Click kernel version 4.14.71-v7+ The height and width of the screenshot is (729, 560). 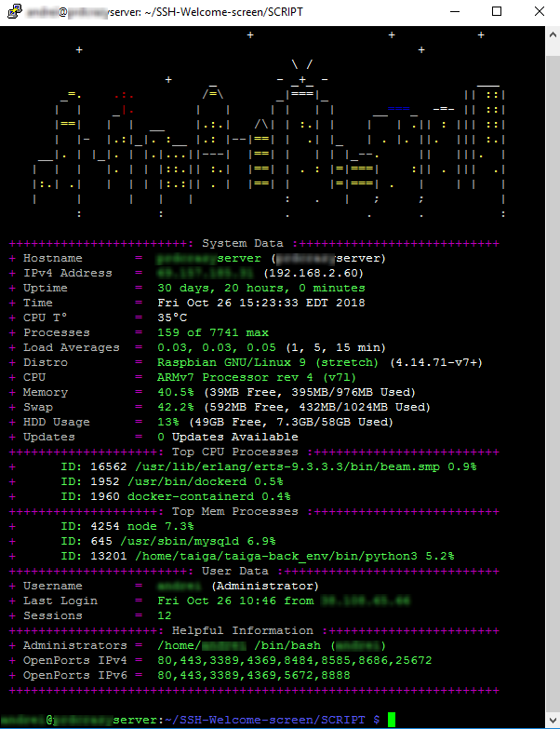436,362
